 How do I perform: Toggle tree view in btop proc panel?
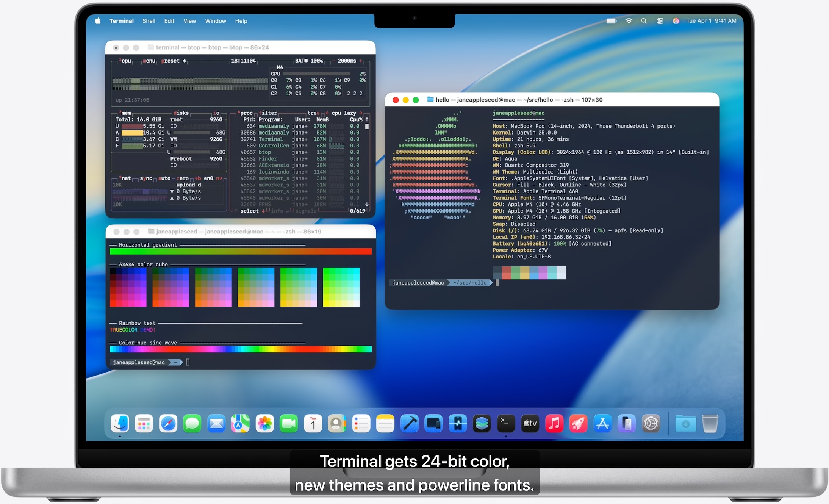314,113
